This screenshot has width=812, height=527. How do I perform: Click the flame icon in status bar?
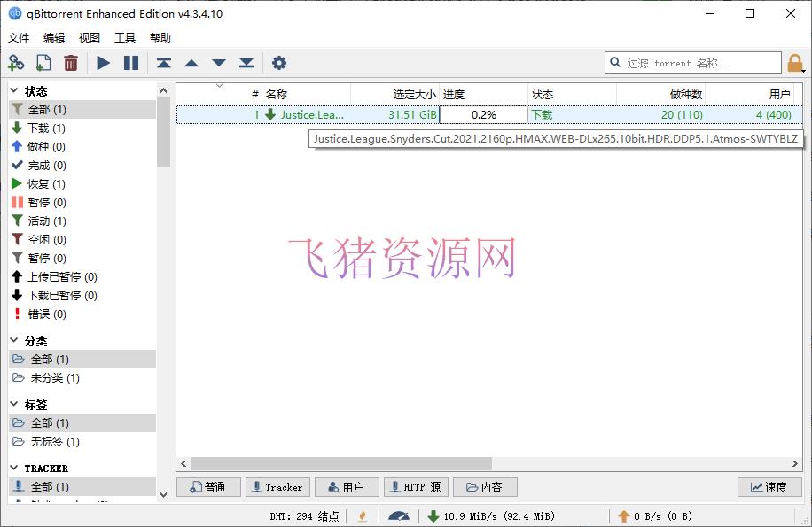coord(363,515)
